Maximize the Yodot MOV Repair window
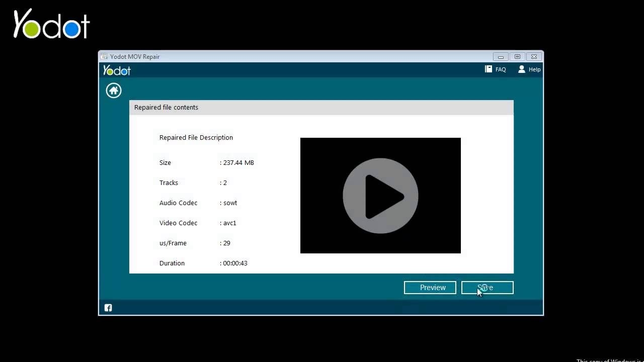644x362 pixels. (x=517, y=57)
